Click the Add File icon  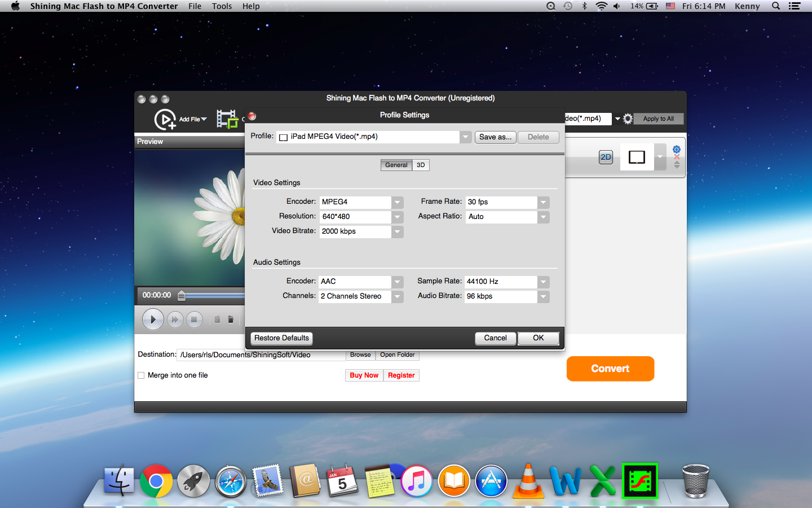coord(165,119)
